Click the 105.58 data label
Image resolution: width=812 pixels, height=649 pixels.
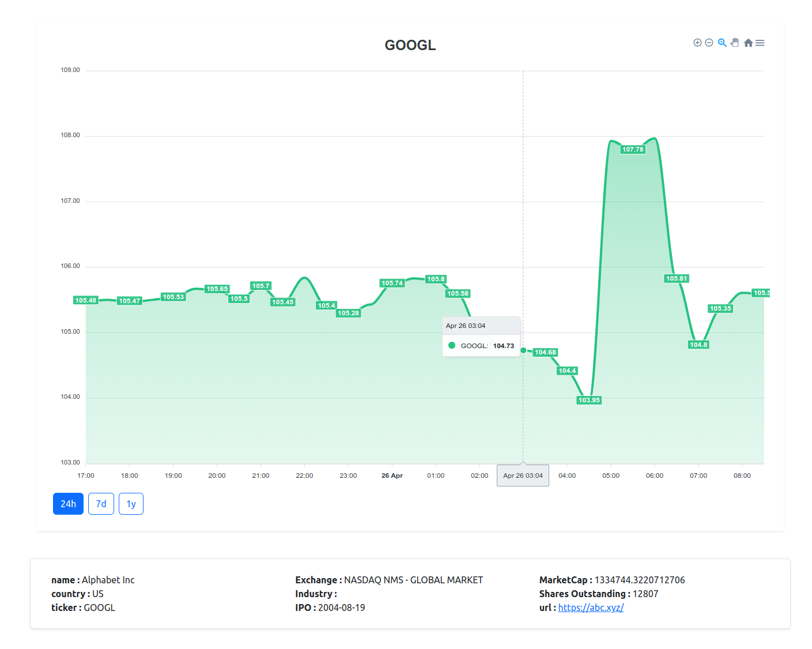[x=458, y=293]
